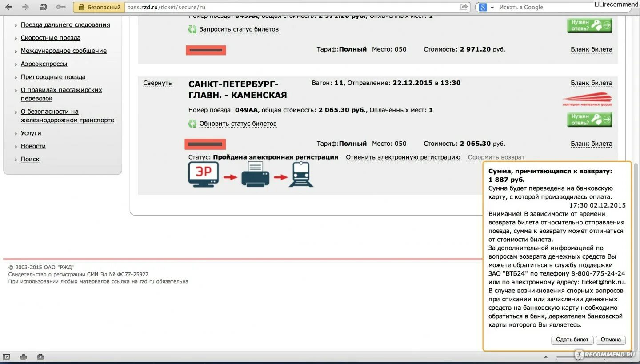The image size is (640, 364).
Task: Open Международное сообщение sidebar link
Action: (64, 51)
